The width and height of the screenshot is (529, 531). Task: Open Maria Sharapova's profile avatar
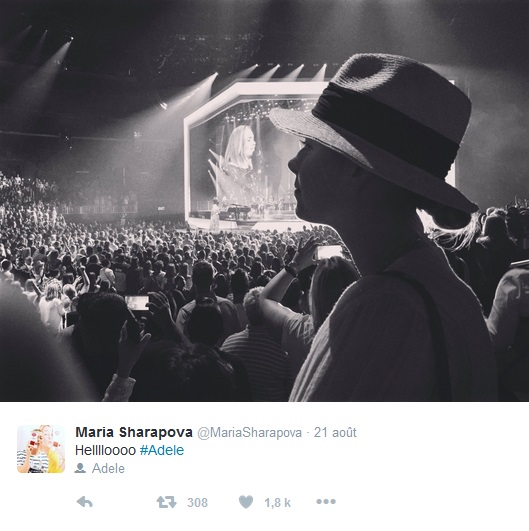[41, 449]
